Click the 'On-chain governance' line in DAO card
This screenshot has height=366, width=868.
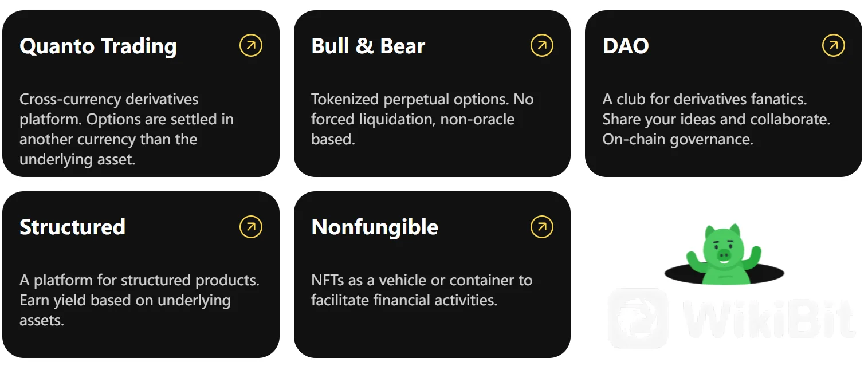point(678,139)
